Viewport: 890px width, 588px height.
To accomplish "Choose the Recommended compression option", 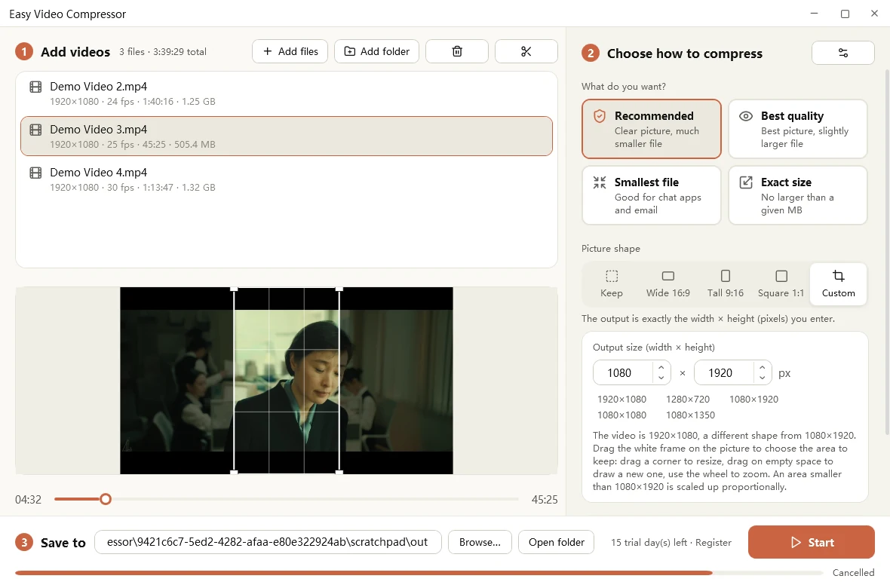I will pyautogui.click(x=651, y=129).
